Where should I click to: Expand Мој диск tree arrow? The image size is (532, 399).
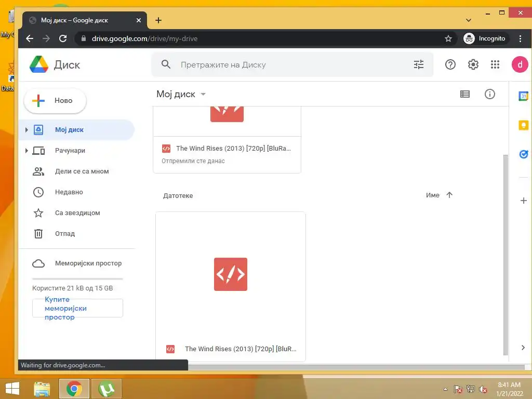tap(26, 129)
